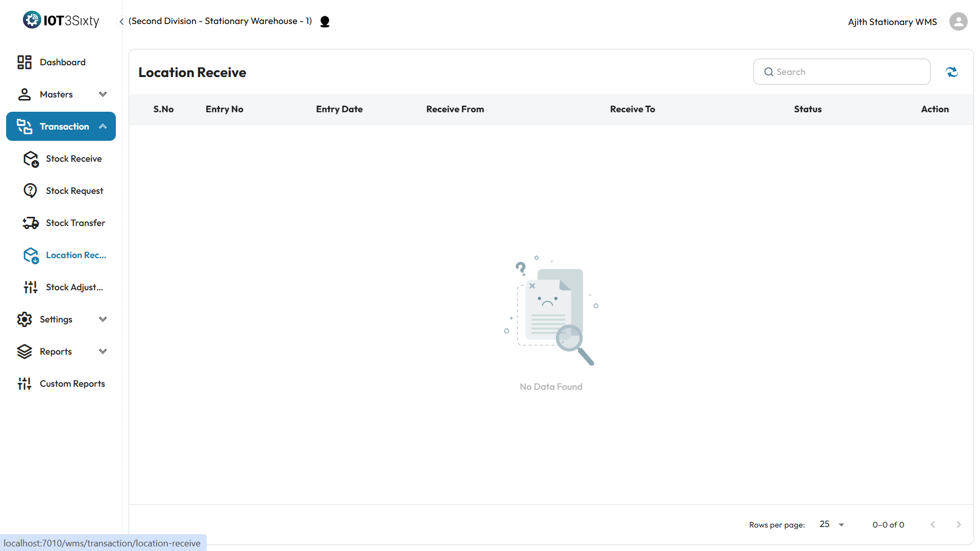Viewport: 980px width, 551px height.
Task: Collapse the Transaction menu chevron
Action: (103, 127)
